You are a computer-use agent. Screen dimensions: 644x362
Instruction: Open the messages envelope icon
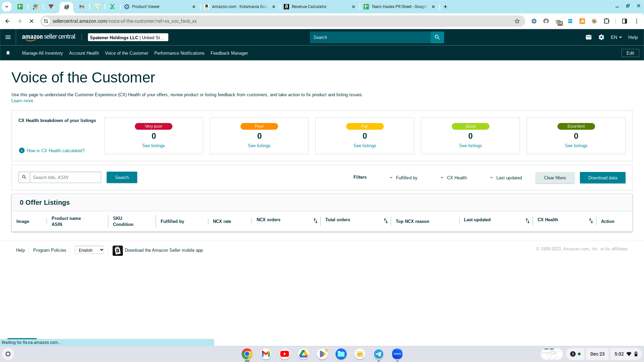(588, 37)
